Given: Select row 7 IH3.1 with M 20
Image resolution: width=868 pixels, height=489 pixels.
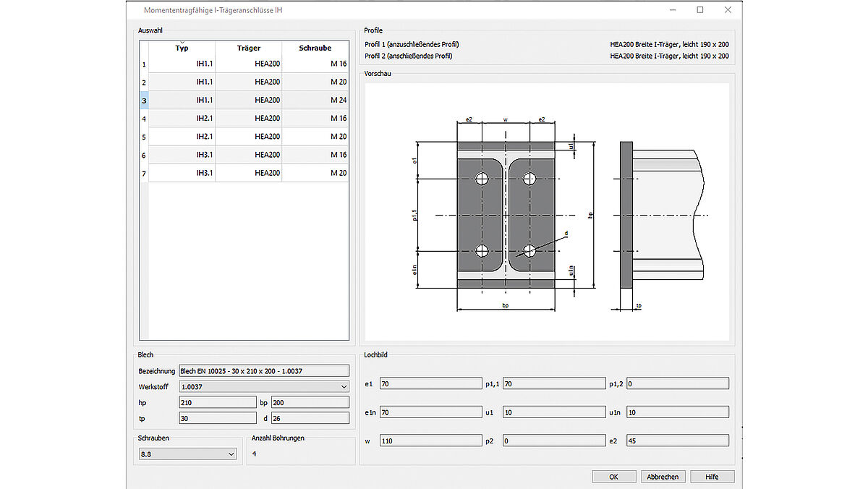Looking at the screenshot, I should tap(248, 173).
